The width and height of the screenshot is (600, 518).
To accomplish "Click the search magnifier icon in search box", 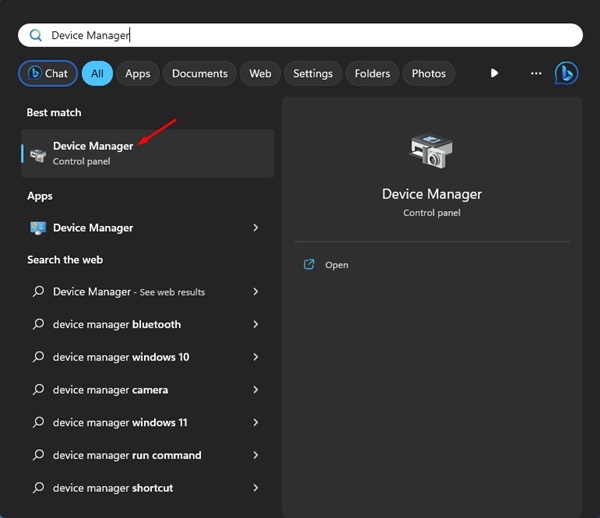I will (36, 35).
